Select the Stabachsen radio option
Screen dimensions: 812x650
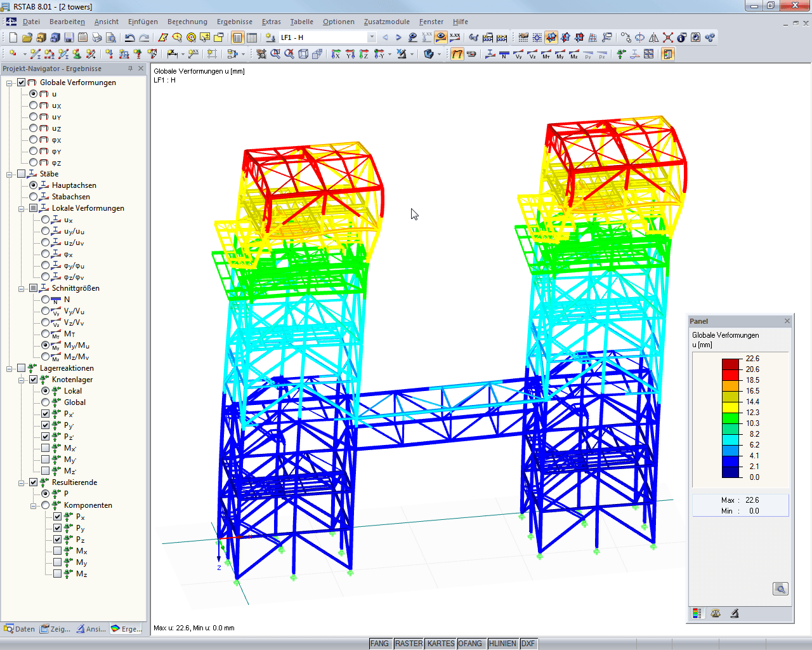[x=34, y=197]
